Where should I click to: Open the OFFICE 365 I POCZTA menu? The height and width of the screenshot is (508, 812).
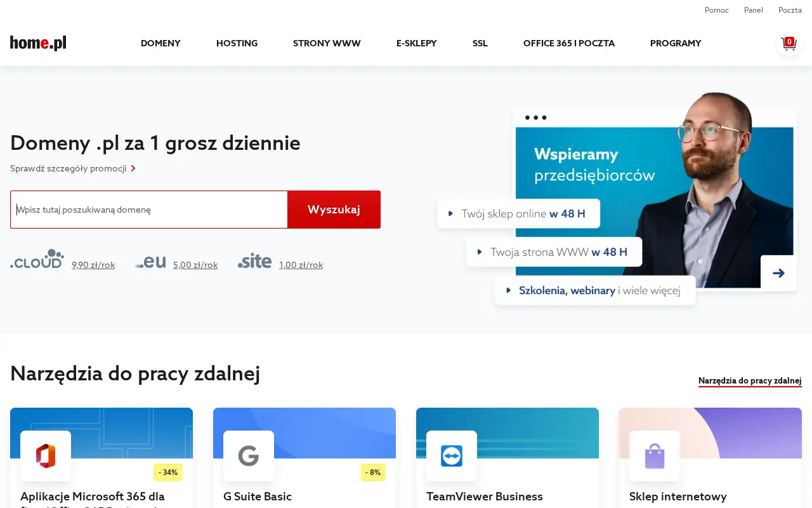click(569, 43)
